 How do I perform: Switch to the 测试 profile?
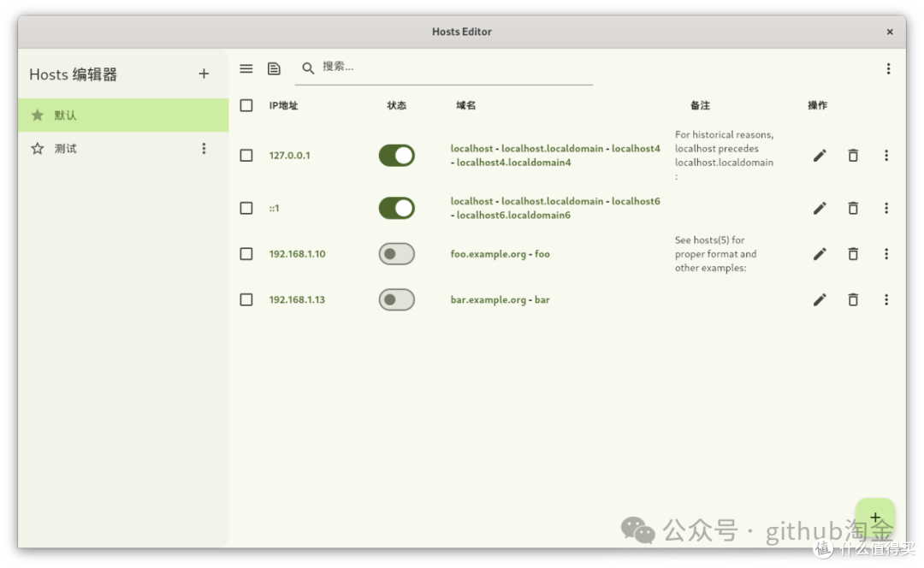point(123,149)
